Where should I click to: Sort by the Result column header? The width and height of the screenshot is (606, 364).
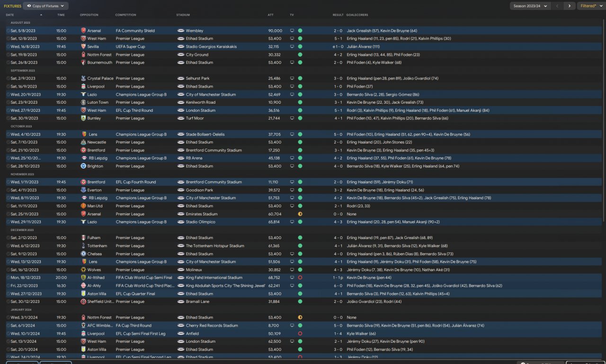point(338,15)
